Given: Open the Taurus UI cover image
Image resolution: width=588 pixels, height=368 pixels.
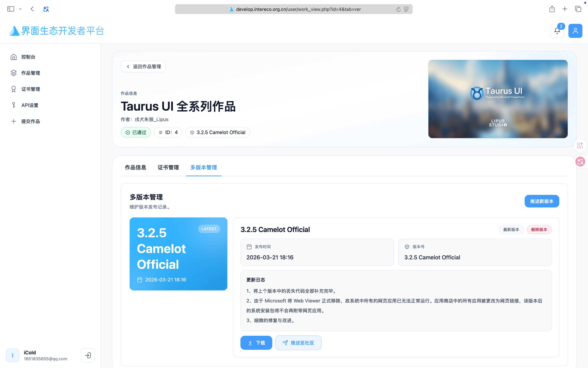Looking at the screenshot, I should coord(498,99).
